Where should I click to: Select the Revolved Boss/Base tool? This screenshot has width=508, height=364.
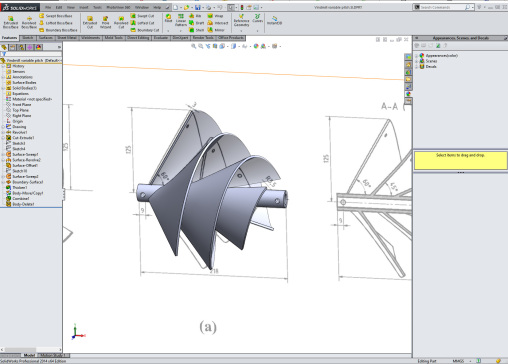tap(29, 22)
